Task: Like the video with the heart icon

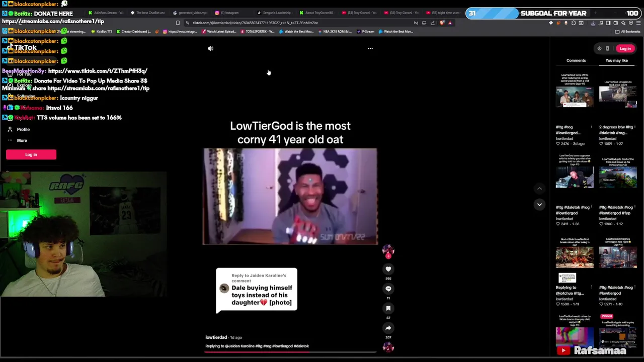Action: tap(388, 269)
